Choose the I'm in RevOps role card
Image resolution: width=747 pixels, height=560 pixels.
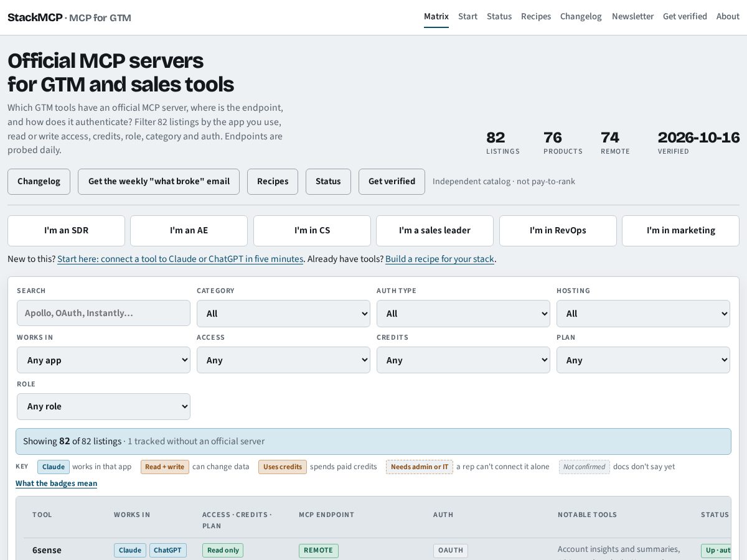click(x=558, y=231)
